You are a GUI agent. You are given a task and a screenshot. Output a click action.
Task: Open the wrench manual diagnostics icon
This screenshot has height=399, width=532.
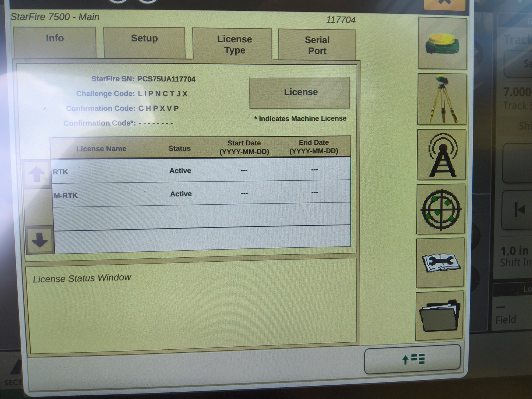point(440,263)
